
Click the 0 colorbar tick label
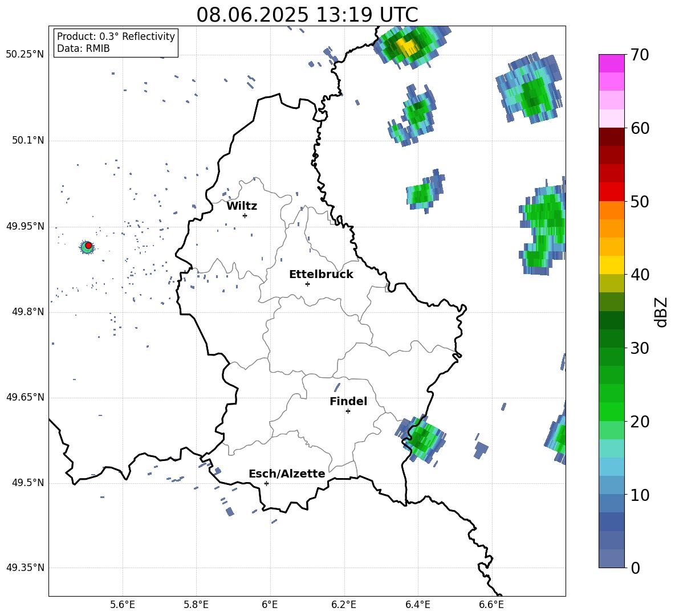point(635,568)
